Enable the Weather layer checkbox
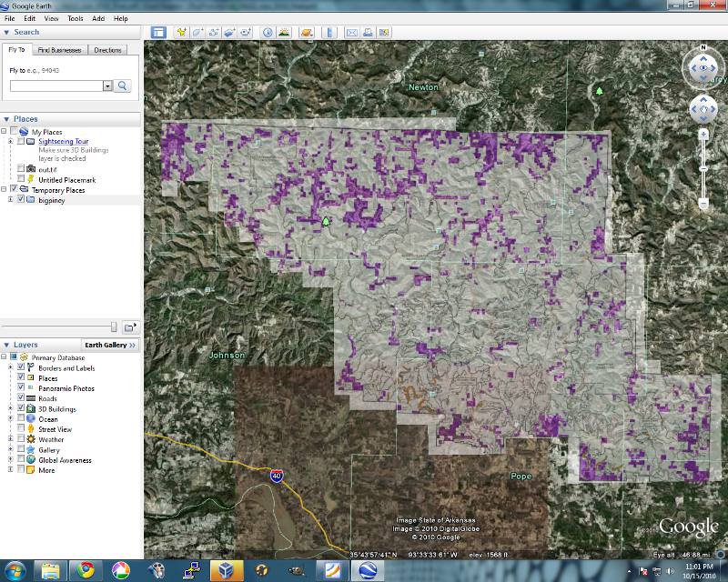Screen dimensions: 728x582 coord(21,438)
